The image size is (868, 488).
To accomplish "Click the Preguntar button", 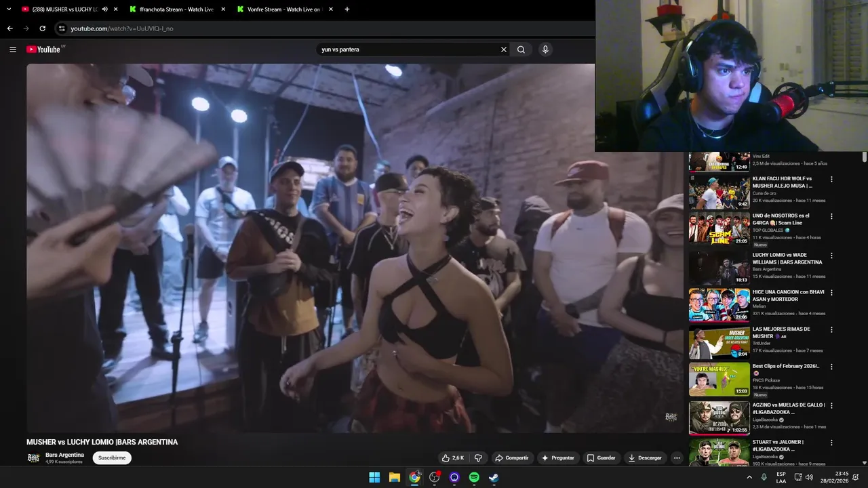I will point(557,458).
